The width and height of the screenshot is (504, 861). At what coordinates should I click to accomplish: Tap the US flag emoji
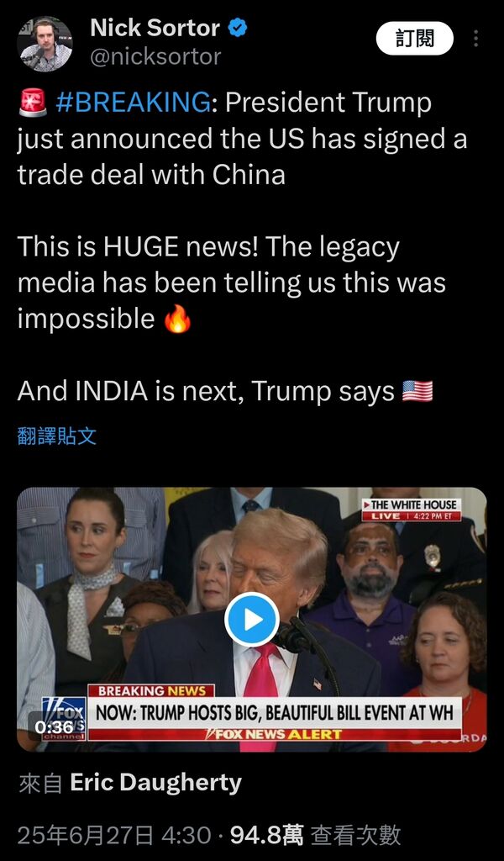tap(417, 392)
